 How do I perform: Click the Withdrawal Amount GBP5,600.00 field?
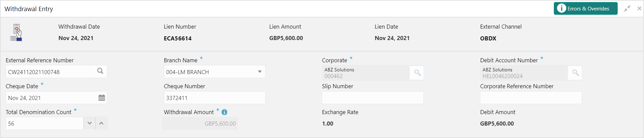[200, 123]
